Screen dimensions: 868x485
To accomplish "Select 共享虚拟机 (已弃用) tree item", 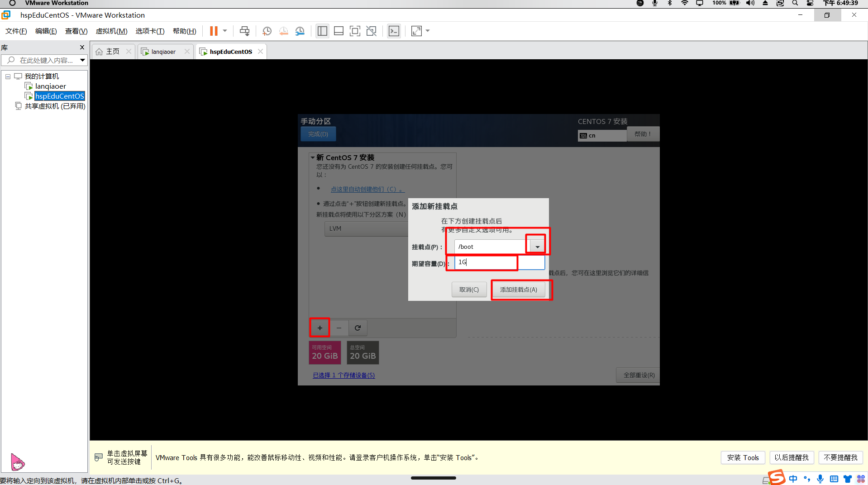I will (55, 106).
